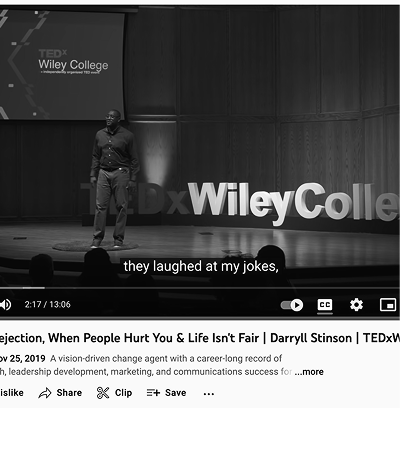Dislike this video
The image size is (400, 460).
[12, 393]
